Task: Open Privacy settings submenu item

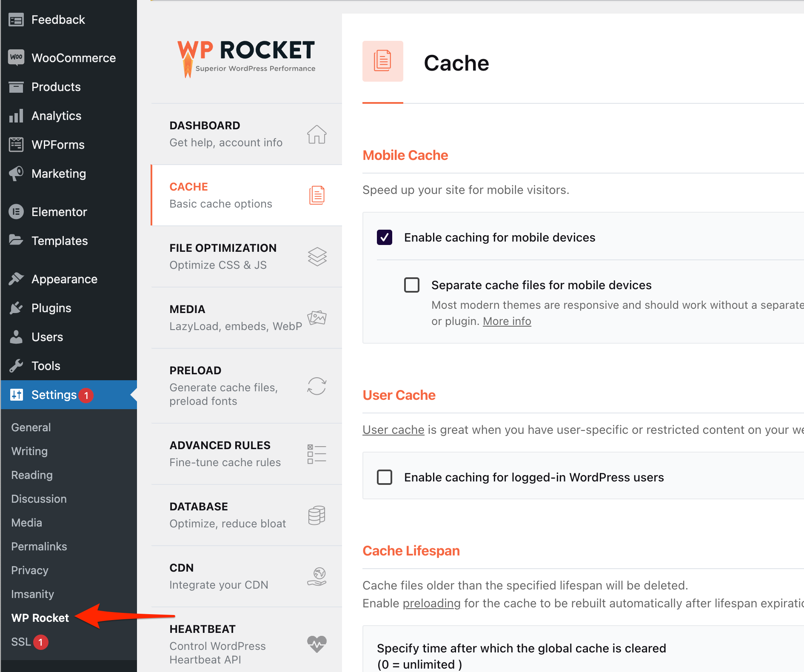Action: pos(30,570)
